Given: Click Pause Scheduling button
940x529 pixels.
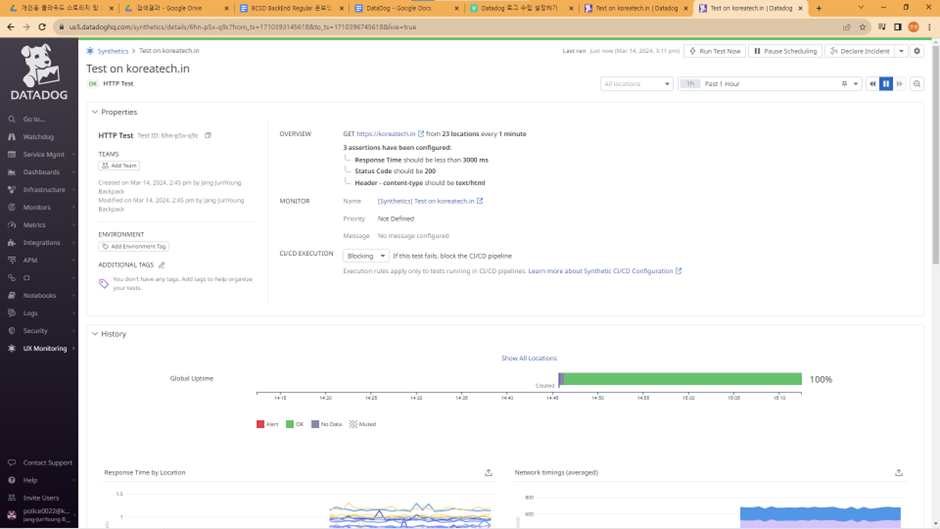Looking at the screenshot, I should (785, 51).
